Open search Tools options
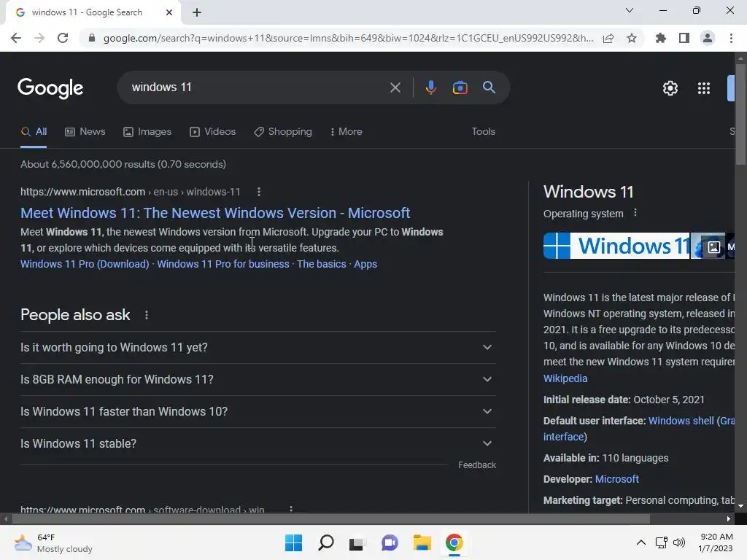The image size is (747, 560). [483, 131]
